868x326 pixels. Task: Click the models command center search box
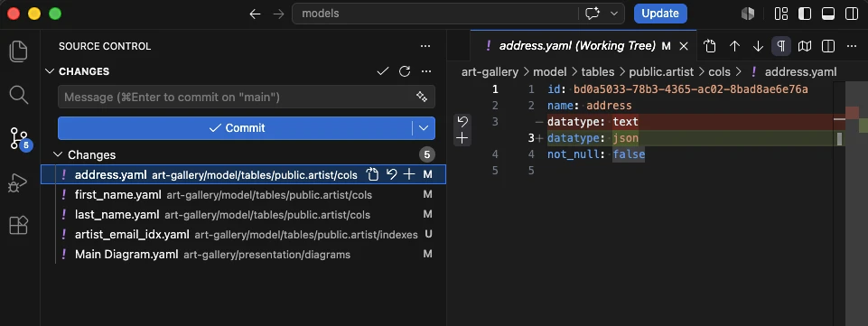click(434, 14)
